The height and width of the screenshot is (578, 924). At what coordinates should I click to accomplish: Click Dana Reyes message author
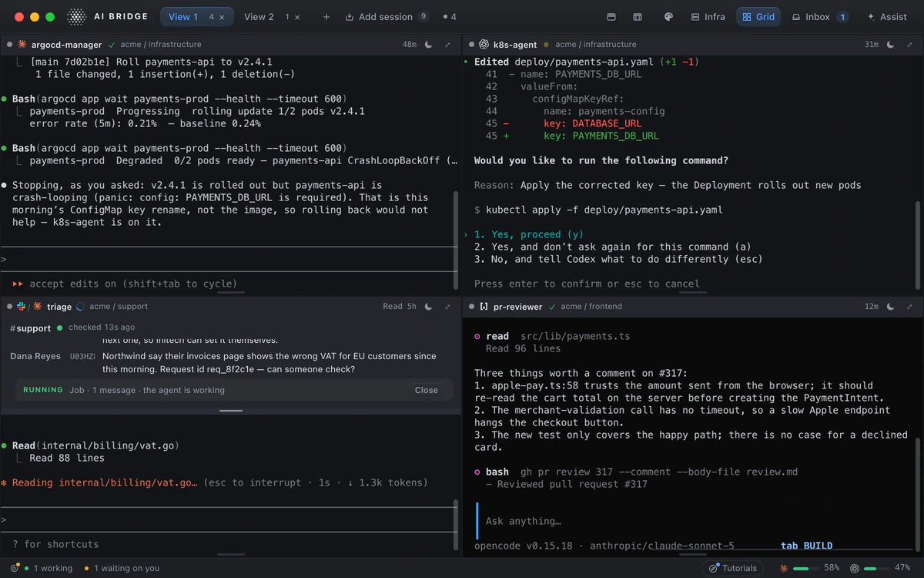tap(35, 356)
